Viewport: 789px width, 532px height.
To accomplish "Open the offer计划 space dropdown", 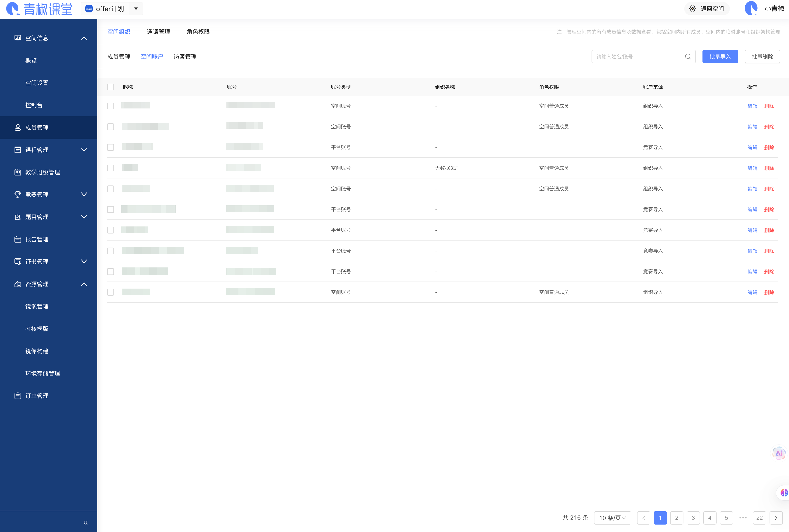I will point(136,9).
